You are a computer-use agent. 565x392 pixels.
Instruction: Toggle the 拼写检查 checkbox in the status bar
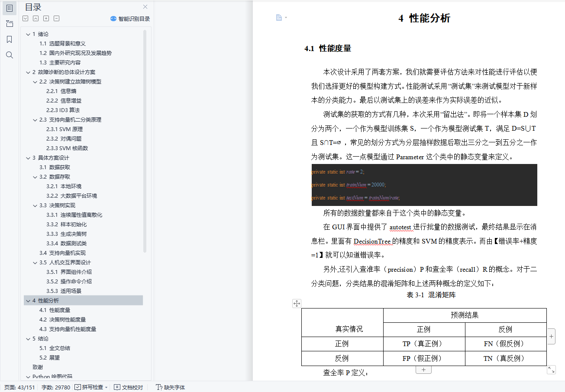[77, 387]
